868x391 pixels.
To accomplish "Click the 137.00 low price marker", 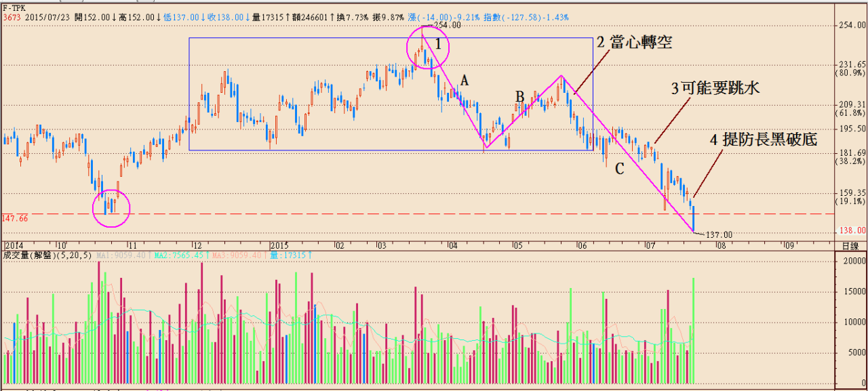I will [x=719, y=234].
